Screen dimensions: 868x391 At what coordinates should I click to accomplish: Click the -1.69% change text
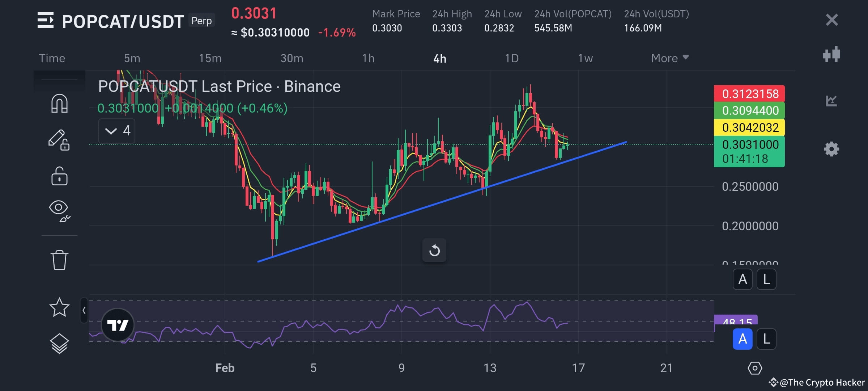point(337,33)
